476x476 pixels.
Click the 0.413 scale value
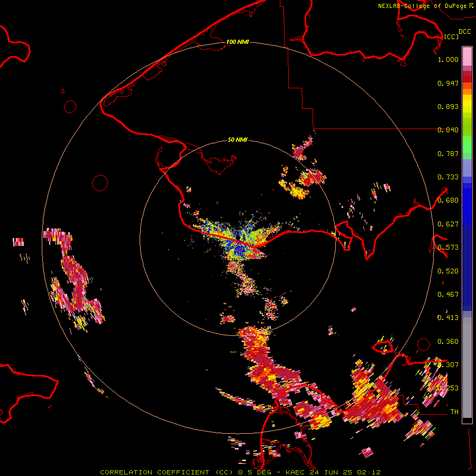[x=448, y=318]
